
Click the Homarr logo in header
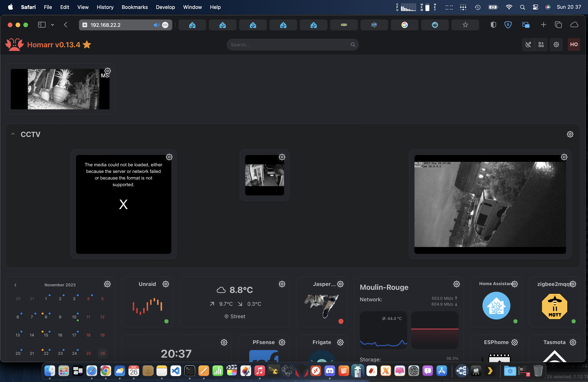click(14, 45)
